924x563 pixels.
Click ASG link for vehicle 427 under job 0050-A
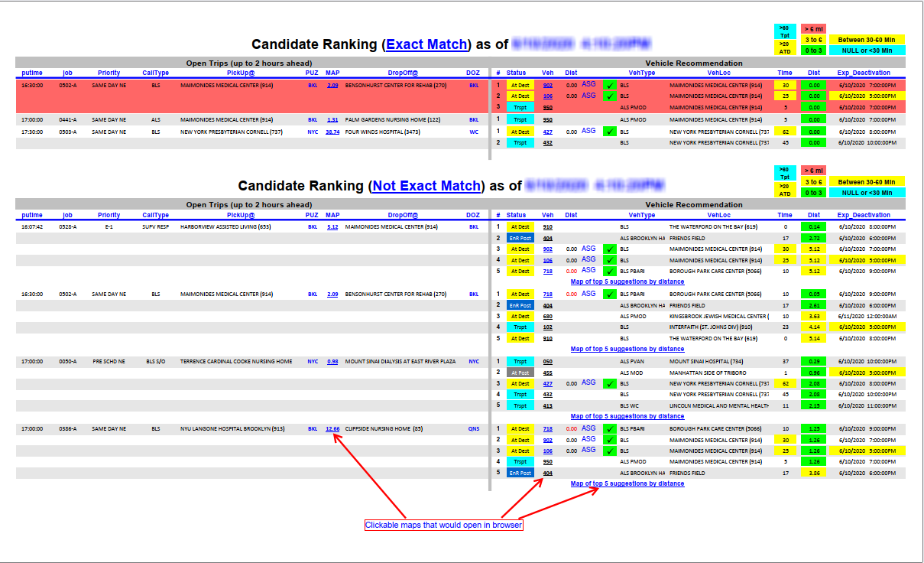[588, 382]
